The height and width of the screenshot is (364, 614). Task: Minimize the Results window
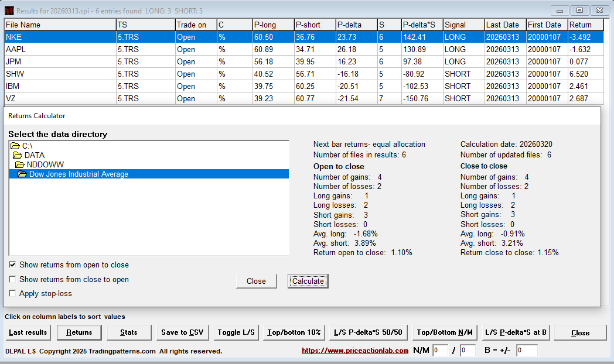[560, 11]
